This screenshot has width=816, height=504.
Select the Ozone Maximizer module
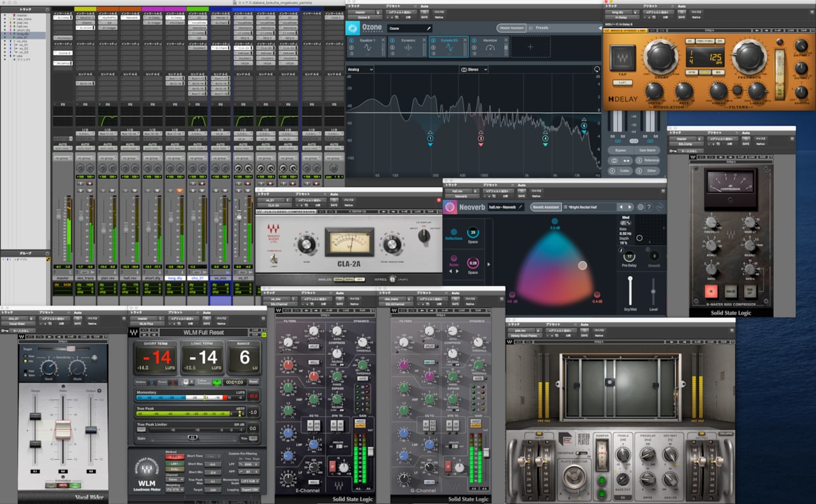(488, 47)
